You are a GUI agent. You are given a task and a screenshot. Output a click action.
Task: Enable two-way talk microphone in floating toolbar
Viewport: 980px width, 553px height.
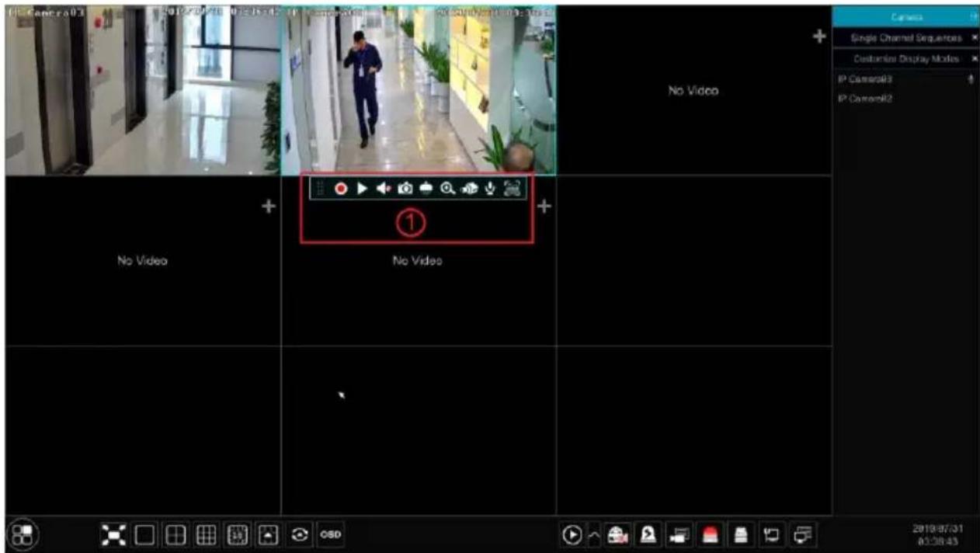(x=490, y=189)
